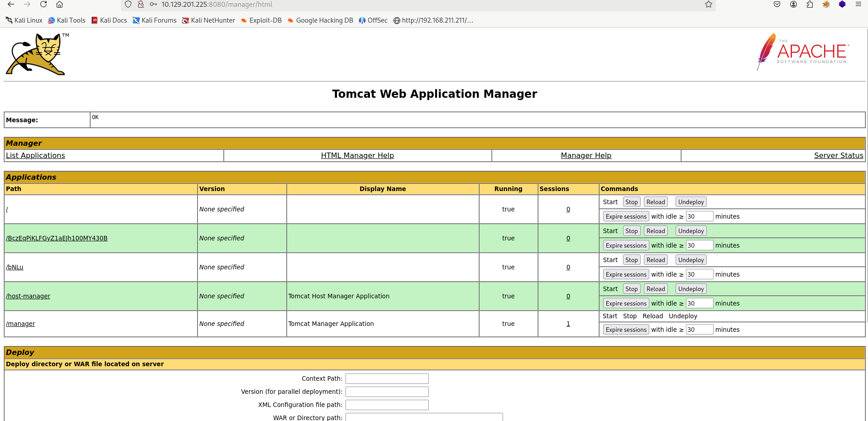Open the Exploit-DB bookmark
The height and width of the screenshot is (421, 868).
[x=261, y=20]
